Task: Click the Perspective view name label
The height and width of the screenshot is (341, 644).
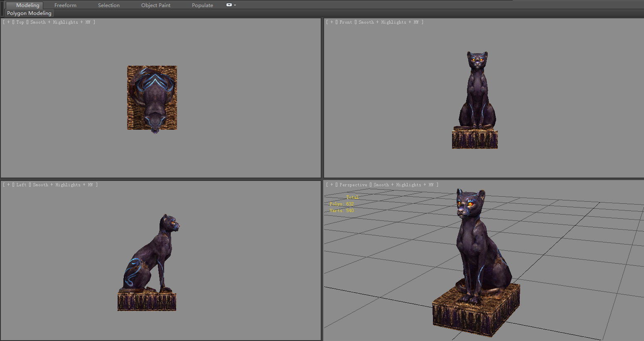Action: click(x=353, y=185)
